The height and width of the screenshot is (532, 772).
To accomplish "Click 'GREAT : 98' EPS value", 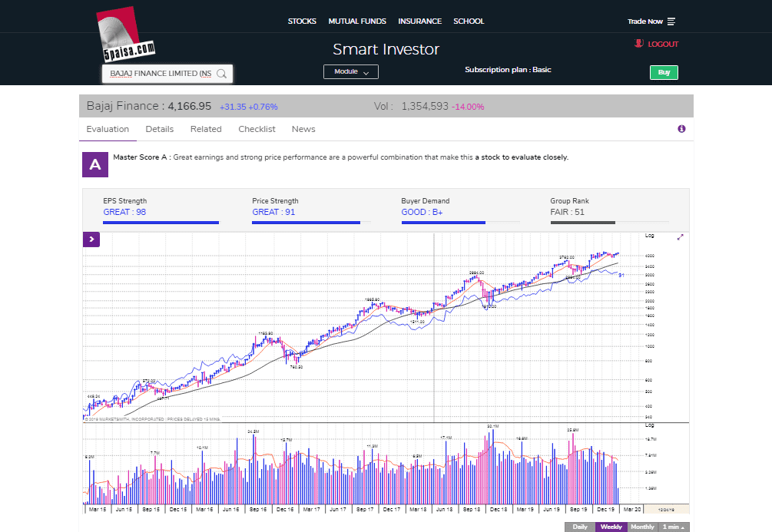I will (124, 212).
